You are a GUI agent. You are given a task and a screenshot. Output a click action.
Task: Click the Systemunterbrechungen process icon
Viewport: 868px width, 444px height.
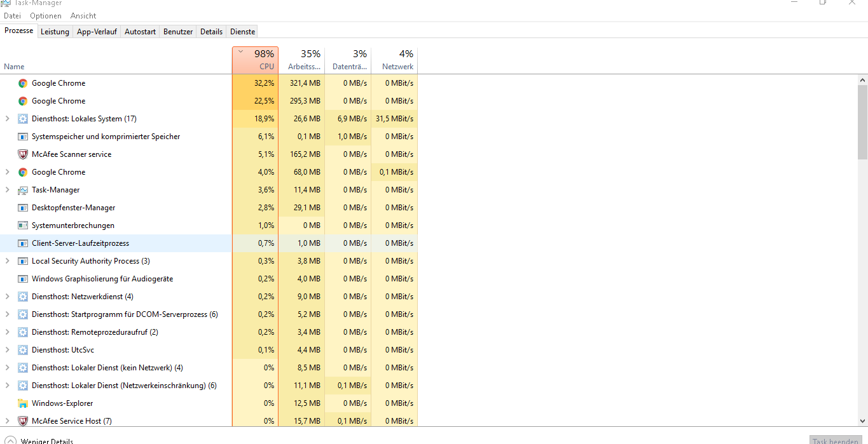(23, 225)
